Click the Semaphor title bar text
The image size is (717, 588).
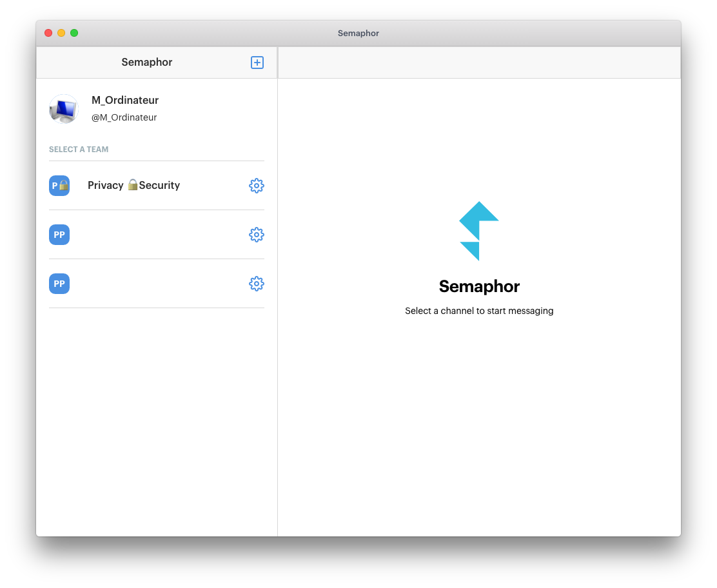point(358,33)
